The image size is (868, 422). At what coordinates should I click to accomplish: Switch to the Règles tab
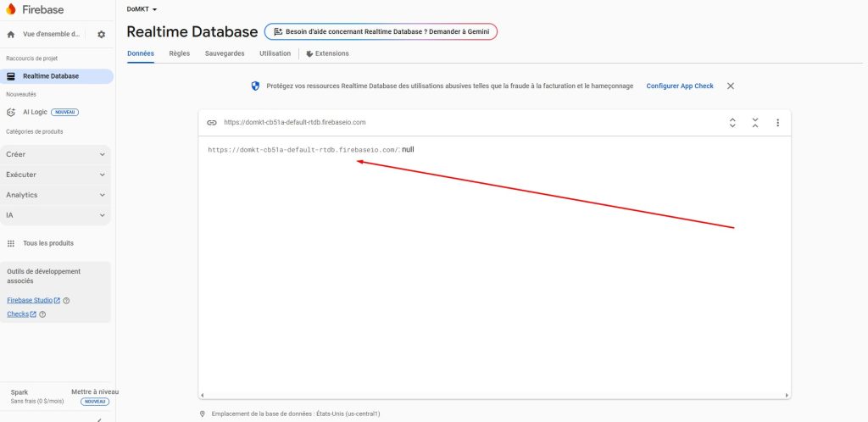pos(180,53)
